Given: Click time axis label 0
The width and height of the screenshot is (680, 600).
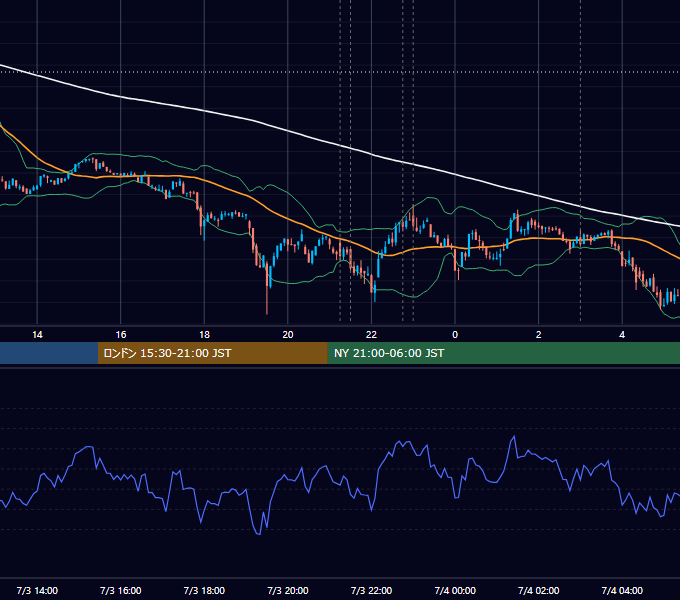Looking at the screenshot, I should point(455,335).
